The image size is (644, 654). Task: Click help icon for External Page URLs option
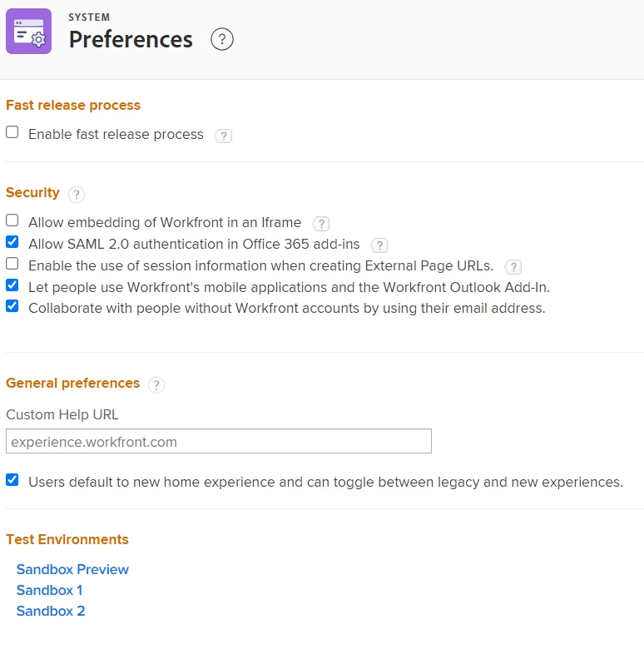(x=514, y=267)
